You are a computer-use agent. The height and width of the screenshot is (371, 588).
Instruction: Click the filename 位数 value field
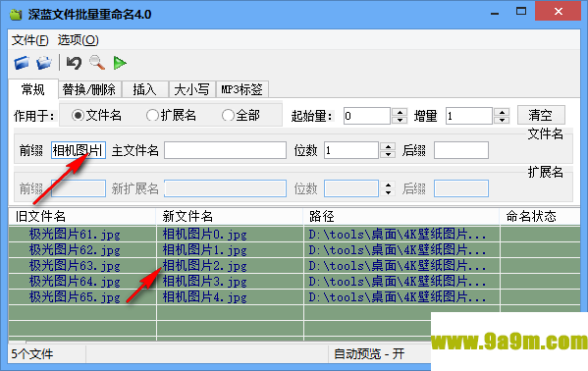[x=351, y=150]
